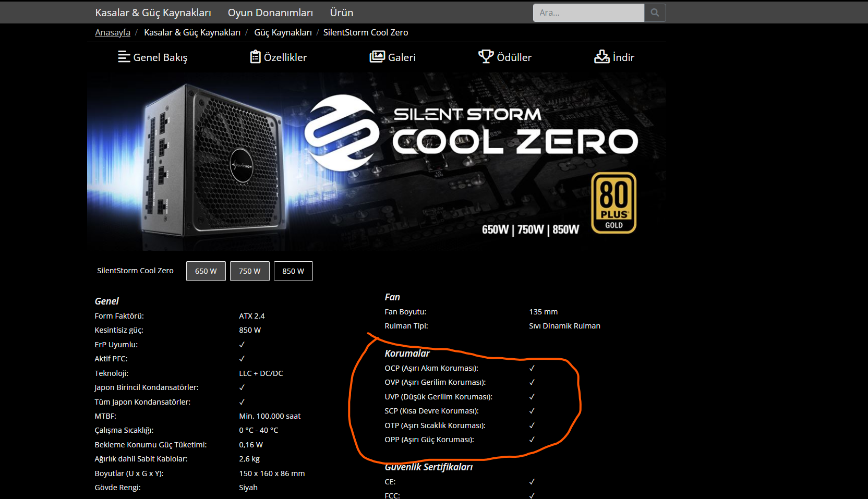Select the 750 W model button
Image resolution: width=868 pixels, height=499 pixels.
tap(250, 271)
